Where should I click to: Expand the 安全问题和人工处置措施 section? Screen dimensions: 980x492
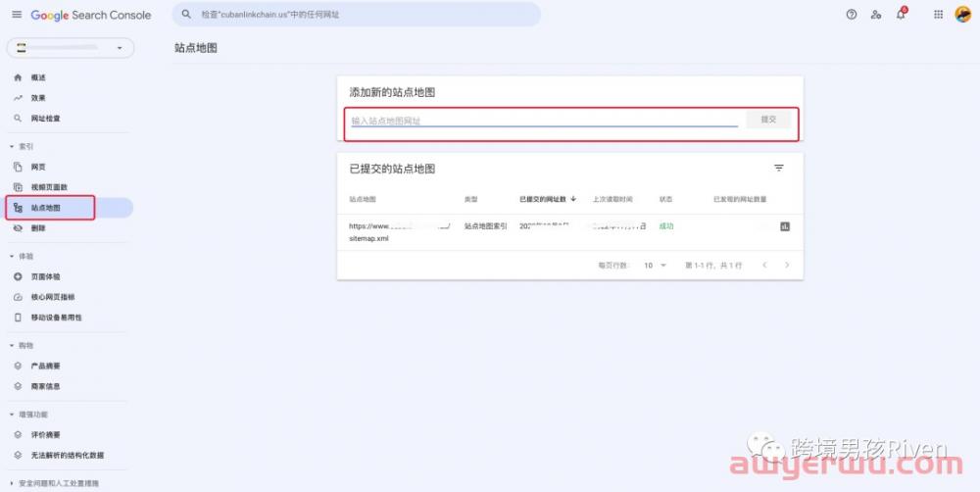pos(12,483)
